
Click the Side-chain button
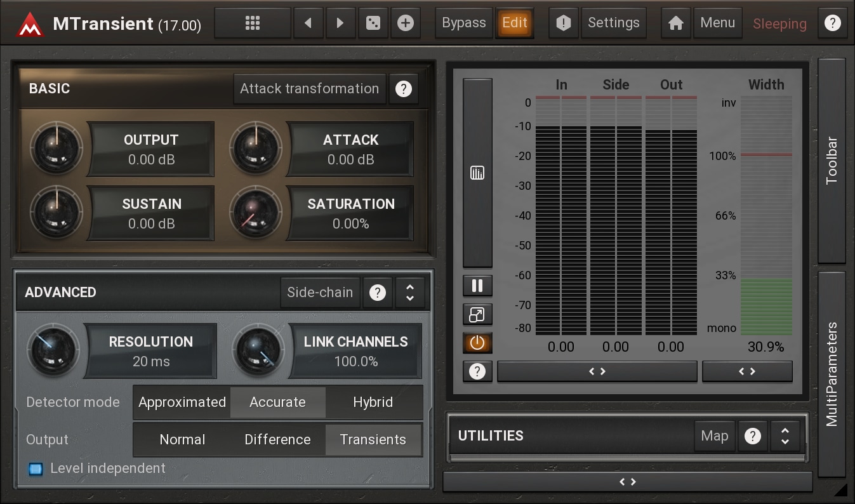[319, 293]
